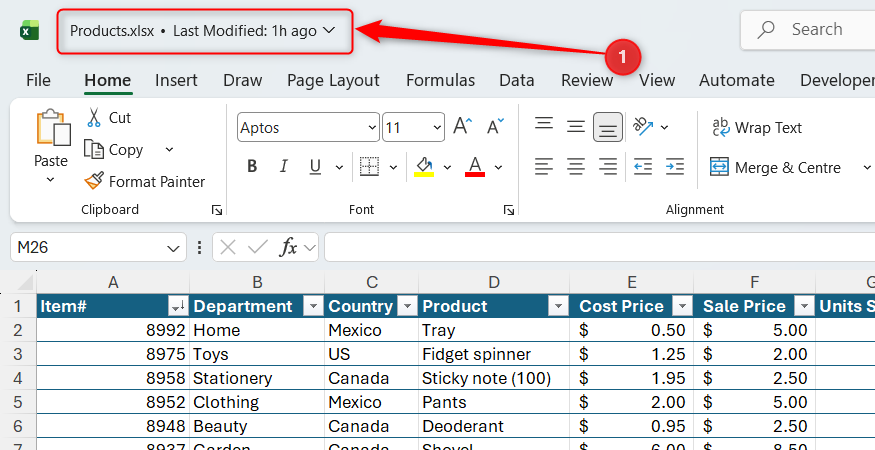Click the Paste clipboard icon
The image size is (875, 450).
pyautogui.click(x=54, y=128)
